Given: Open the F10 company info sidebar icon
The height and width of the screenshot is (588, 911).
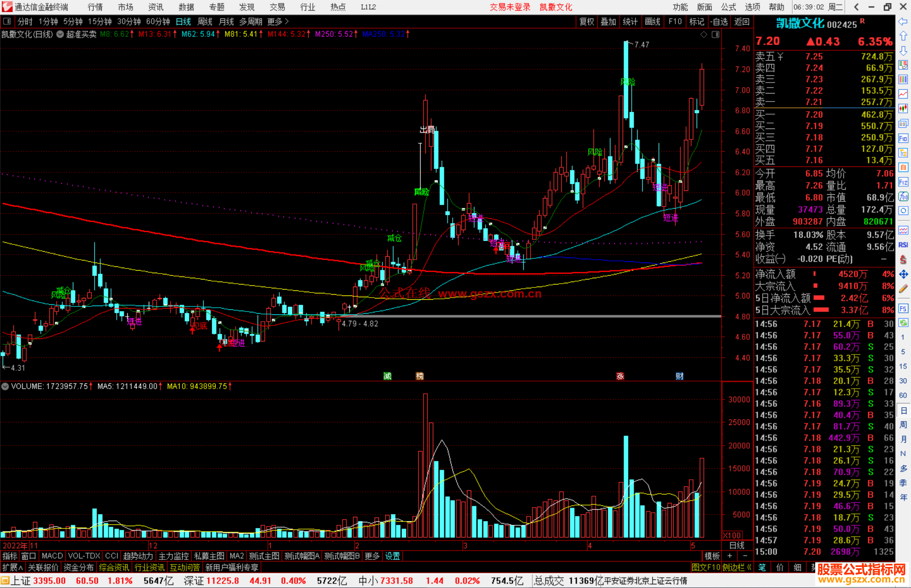Looking at the screenshot, I should (903, 139).
